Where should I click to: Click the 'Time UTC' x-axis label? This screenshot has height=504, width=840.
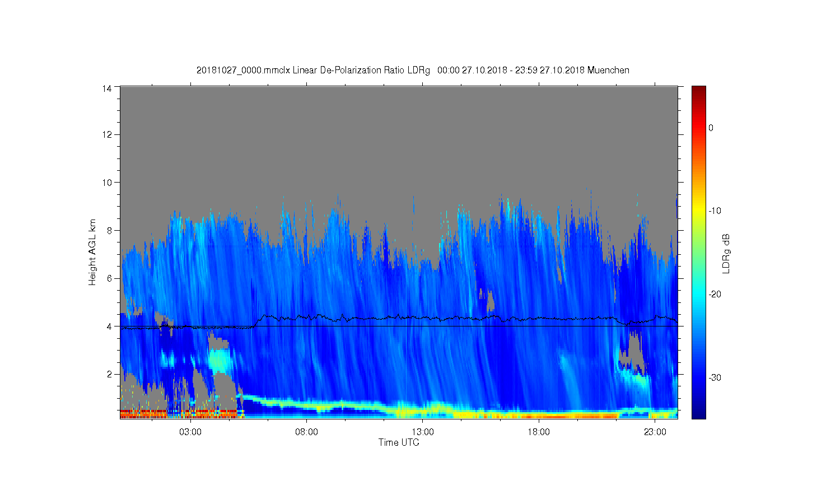[x=399, y=442]
